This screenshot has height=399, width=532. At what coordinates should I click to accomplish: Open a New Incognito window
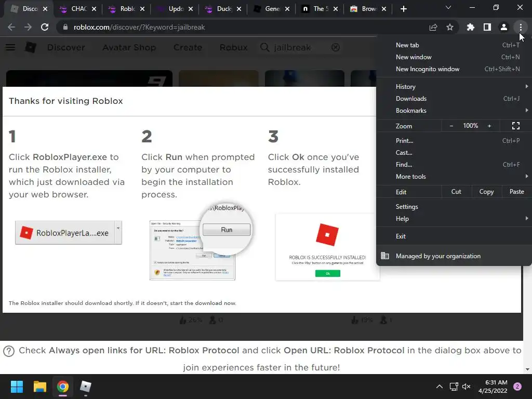click(x=454, y=69)
